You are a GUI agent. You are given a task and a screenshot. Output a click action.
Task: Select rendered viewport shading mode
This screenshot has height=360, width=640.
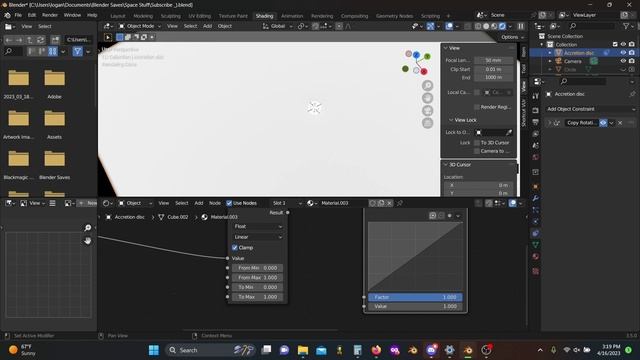click(502, 26)
